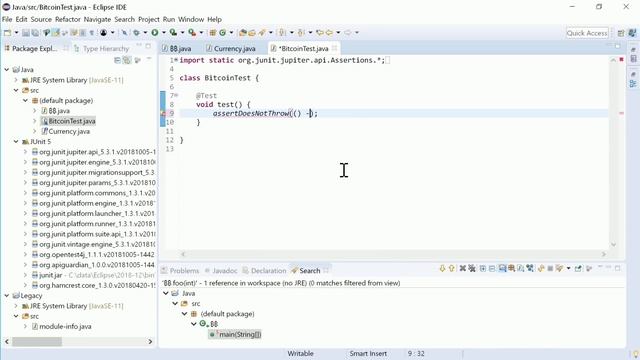Viewport: 640px width, 360px height.
Task: Open dropdown arrow next to Run button
Action: click(x=163, y=33)
